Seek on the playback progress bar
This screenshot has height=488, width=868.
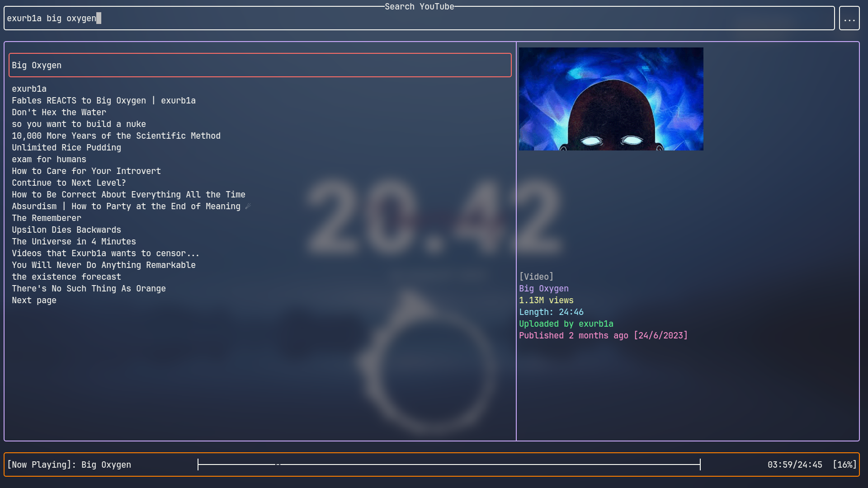tap(448, 465)
